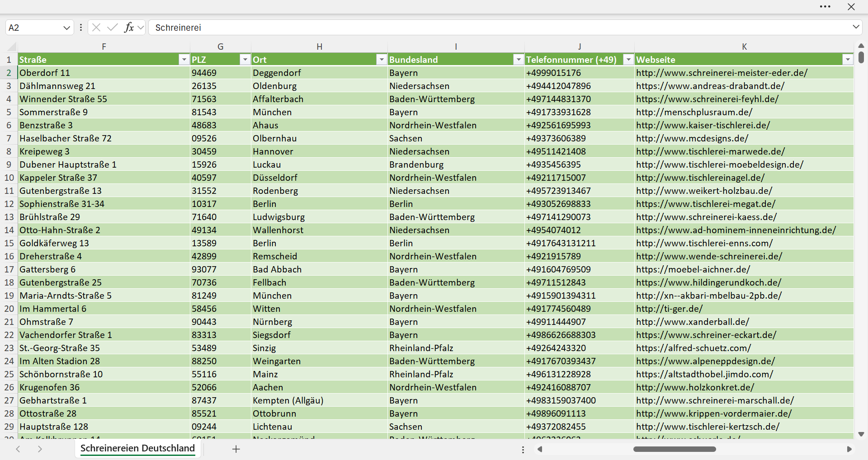Confirm entry with the checkmark icon
The image size is (868, 460).
112,28
